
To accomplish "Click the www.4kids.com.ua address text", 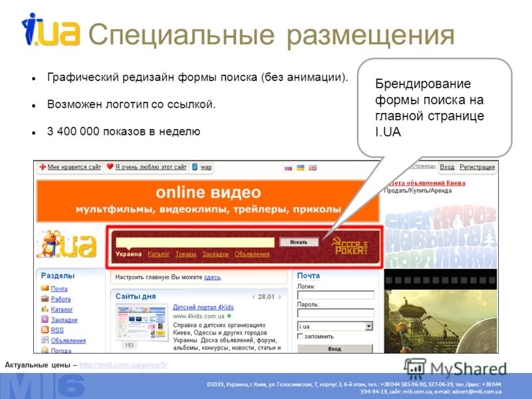I will pos(199,317).
